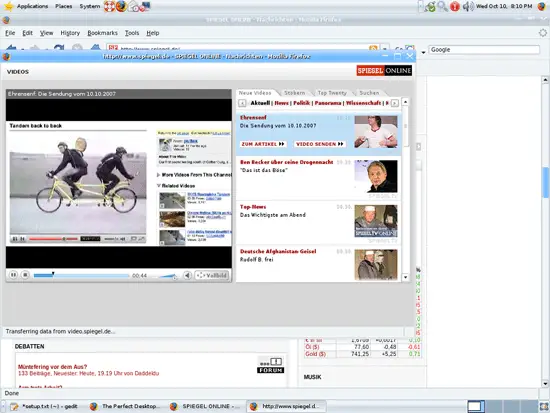Click the ZUM ARTIKEL button
The width and height of the screenshot is (550, 413).
(x=263, y=144)
